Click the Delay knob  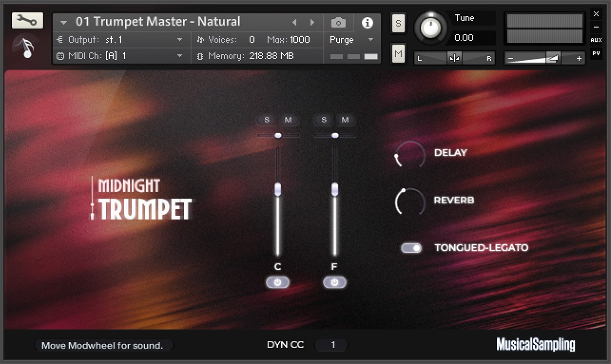(x=410, y=155)
